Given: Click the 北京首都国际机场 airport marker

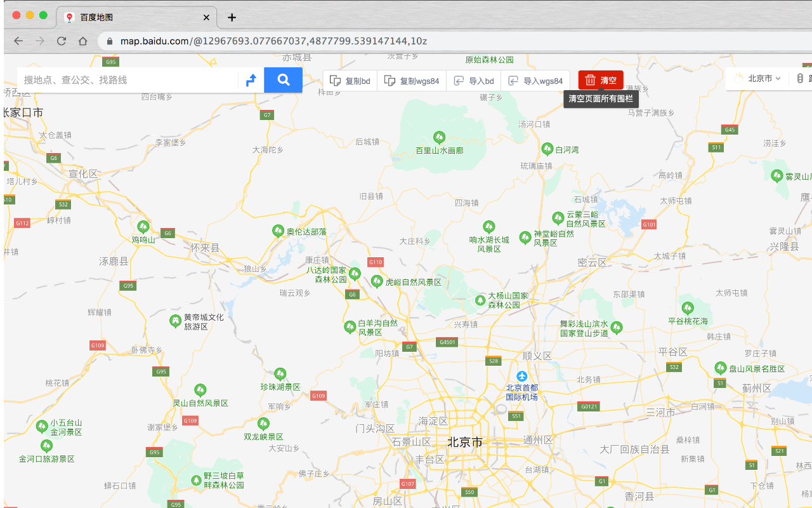Looking at the screenshot, I should [x=521, y=375].
